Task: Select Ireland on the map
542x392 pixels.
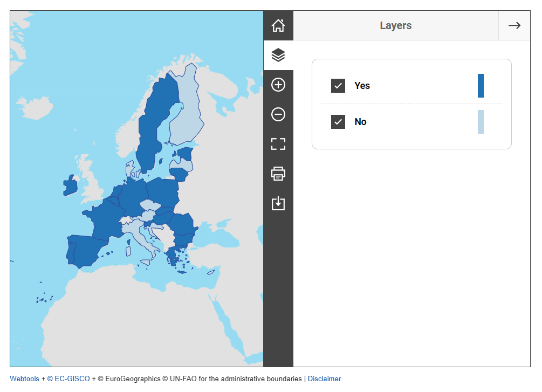Action: point(70,185)
